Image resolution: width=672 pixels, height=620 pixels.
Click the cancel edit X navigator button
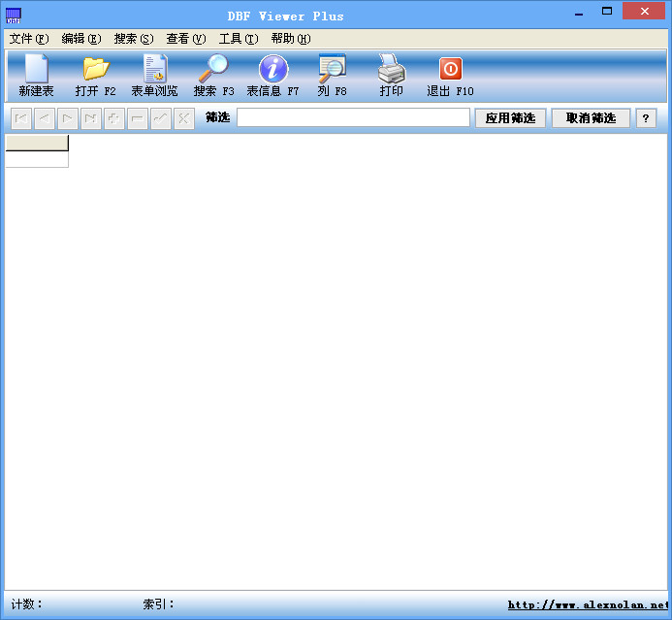(184, 118)
